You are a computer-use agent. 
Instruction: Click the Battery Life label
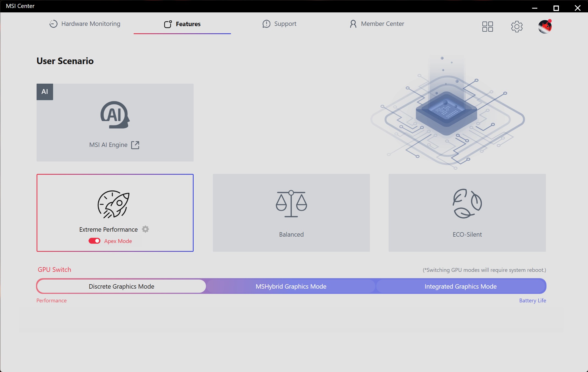532,300
